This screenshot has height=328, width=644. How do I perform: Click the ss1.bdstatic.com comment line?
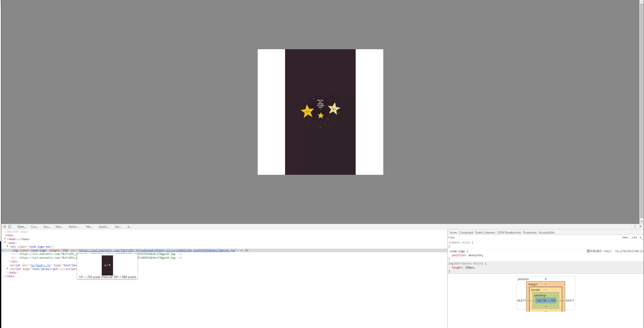[97, 254]
